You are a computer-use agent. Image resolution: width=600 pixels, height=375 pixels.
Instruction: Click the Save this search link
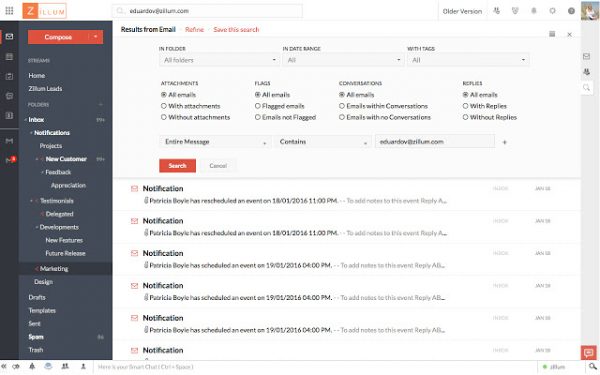click(236, 29)
